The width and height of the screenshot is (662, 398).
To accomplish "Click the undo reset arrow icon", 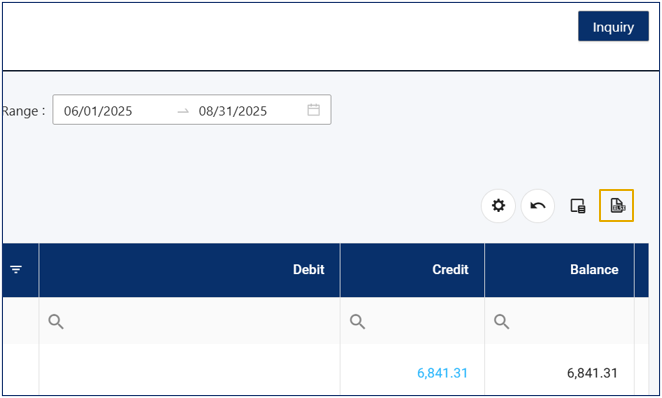I will click(x=537, y=206).
